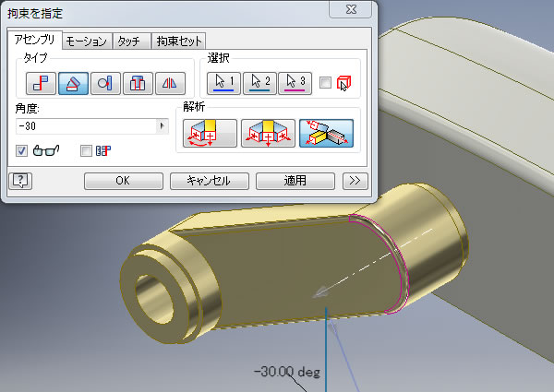Choose the explicit reference vector solution icon
The width and height of the screenshot is (554, 392).
pos(326,133)
